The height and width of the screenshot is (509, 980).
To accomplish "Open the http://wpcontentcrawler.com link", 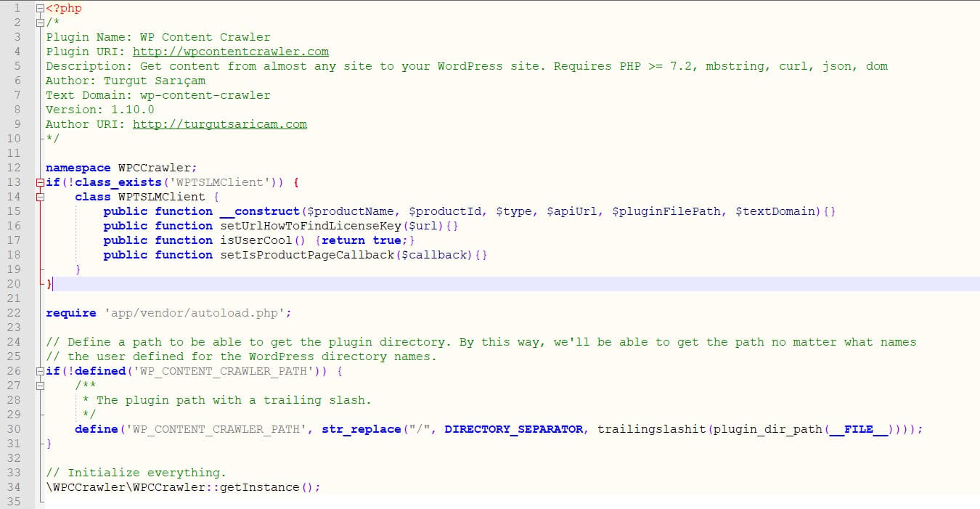I will [231, 52].
